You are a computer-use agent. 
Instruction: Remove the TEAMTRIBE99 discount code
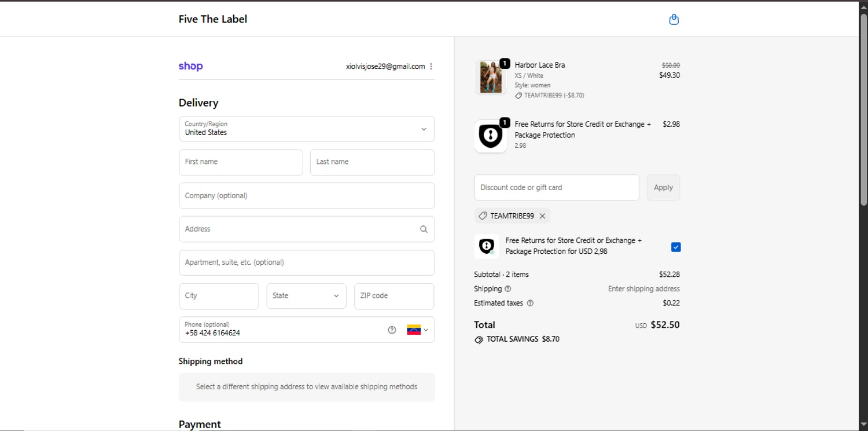click(542, 216)
